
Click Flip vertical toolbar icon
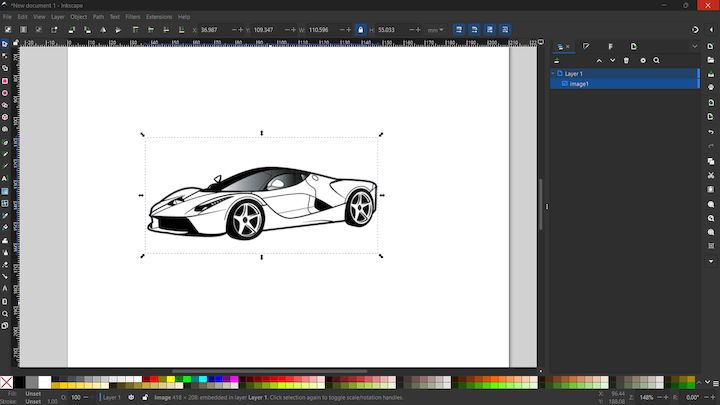tap(118, 29)
